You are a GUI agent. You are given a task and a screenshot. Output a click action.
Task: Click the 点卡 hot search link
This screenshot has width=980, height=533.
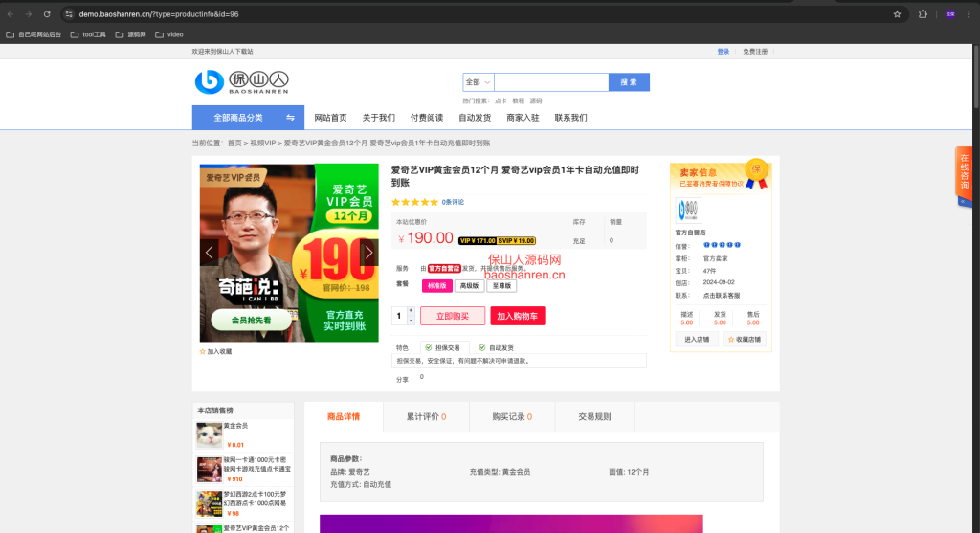pos(501,100)
